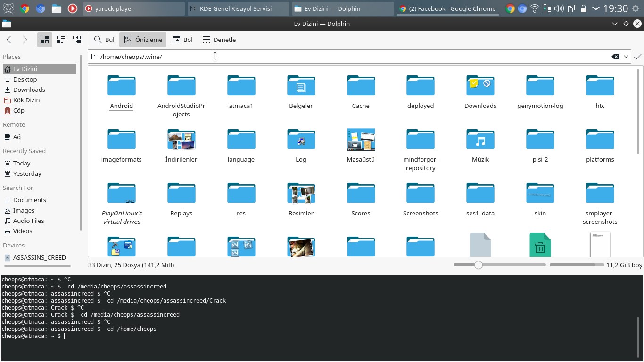Toggle the Önizleme preview button
Screen dimensions: 644x362
pos(143,40)
